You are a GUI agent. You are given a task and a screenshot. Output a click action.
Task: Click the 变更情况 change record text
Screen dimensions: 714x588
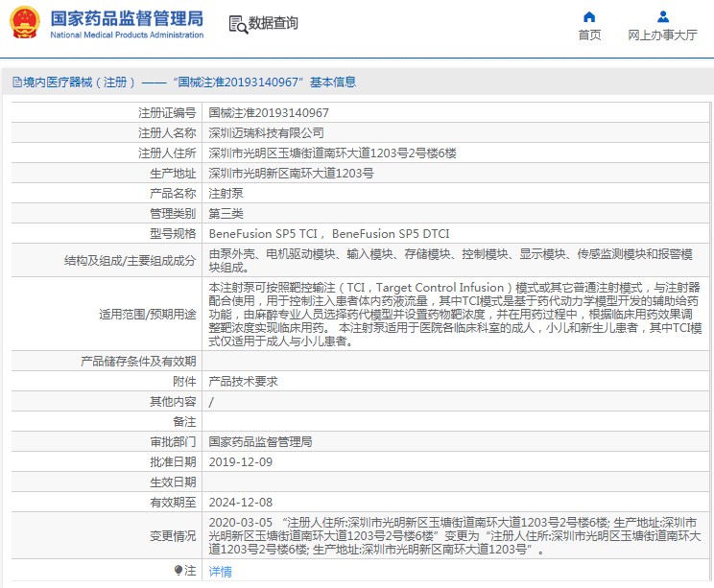[x=455, y=535]
